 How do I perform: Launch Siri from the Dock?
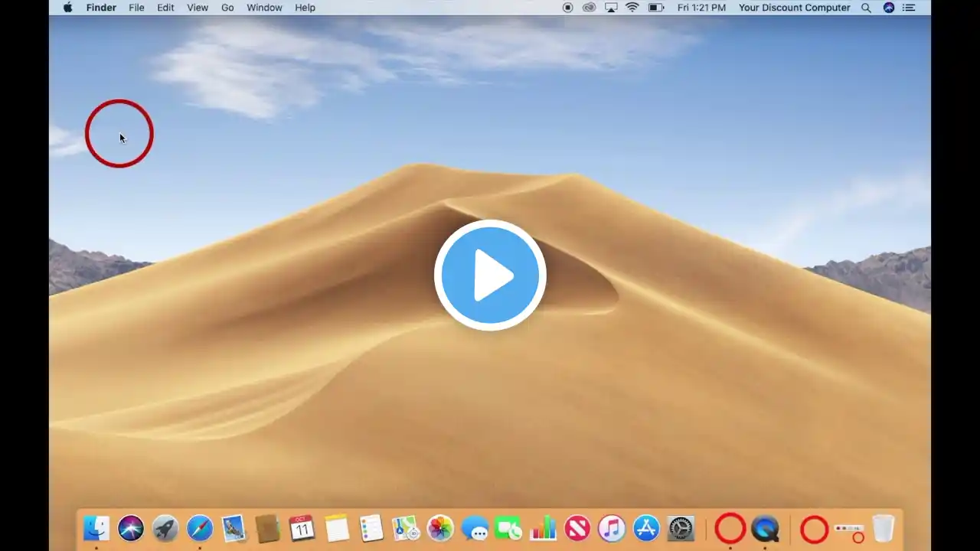[x=131, y=528]
